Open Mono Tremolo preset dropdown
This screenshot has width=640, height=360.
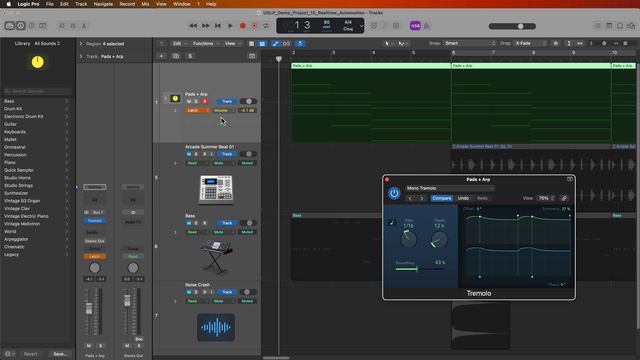(450, 188)
